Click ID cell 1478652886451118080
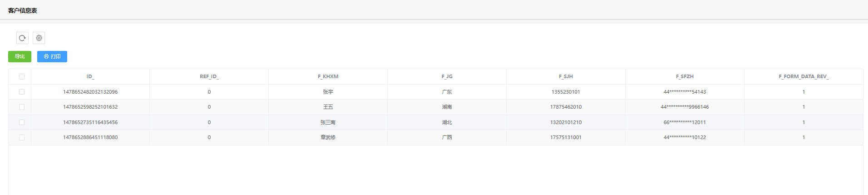Image resolution: width=868 pixels, height=195 pixels. pyautogui.click(x=90, y=137)
